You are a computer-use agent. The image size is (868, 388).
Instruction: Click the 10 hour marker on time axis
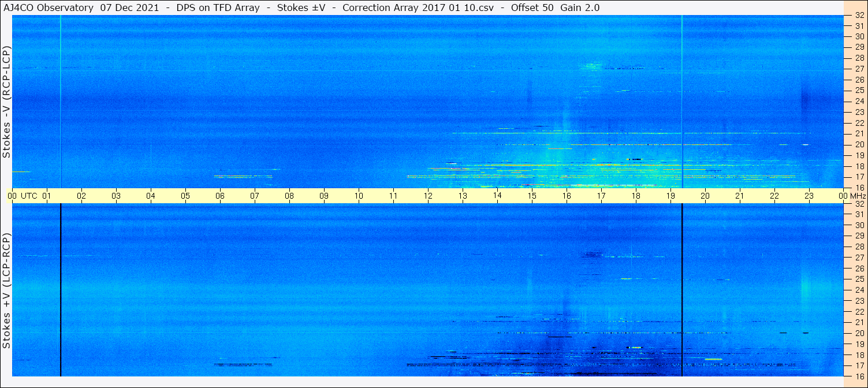(359, 196)
